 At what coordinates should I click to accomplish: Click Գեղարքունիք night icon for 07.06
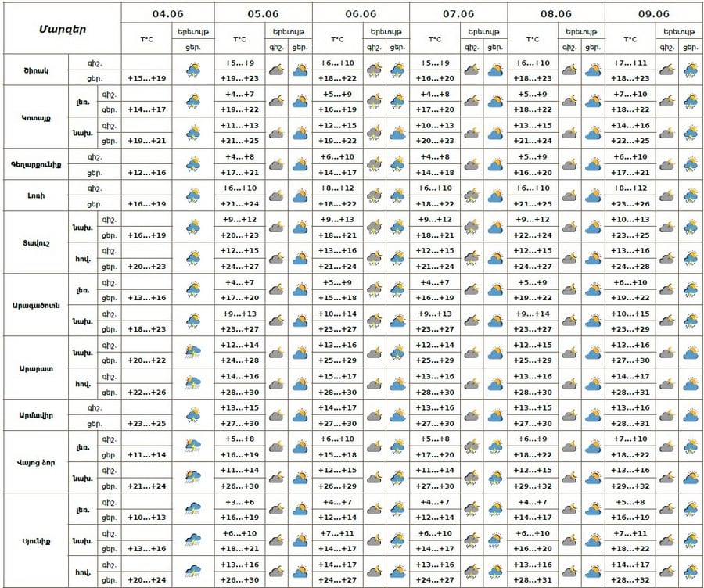pyautogui.click(x=472, y=165)
